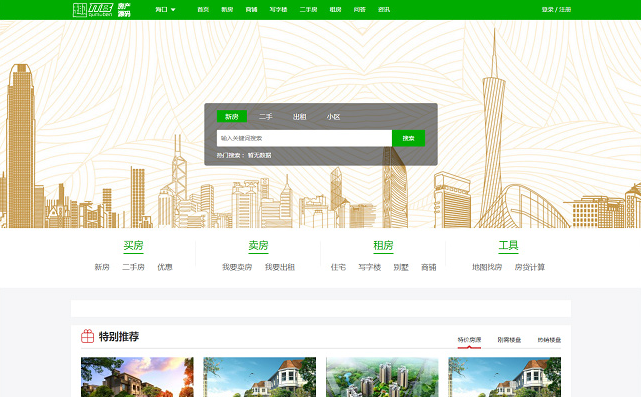The height and width of the screenshot is (397, 641).
Task: Select the 特价房源 recommendation tab
Action: (x=469, y=340)
